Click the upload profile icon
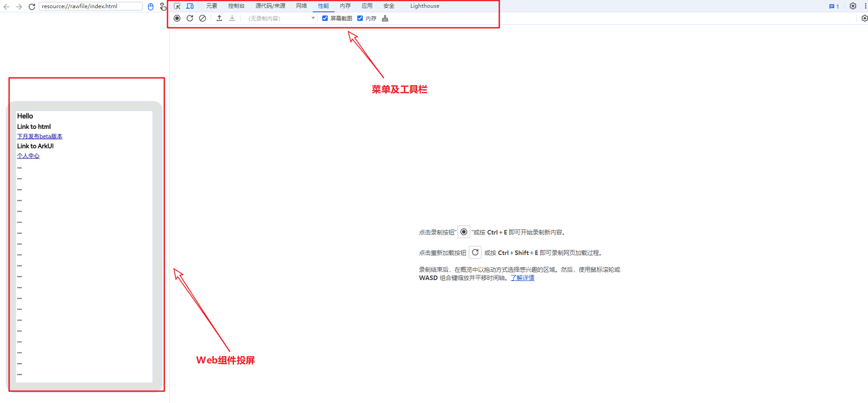The height and width of the screenshot is (403, 868). (x=219, y=18)
